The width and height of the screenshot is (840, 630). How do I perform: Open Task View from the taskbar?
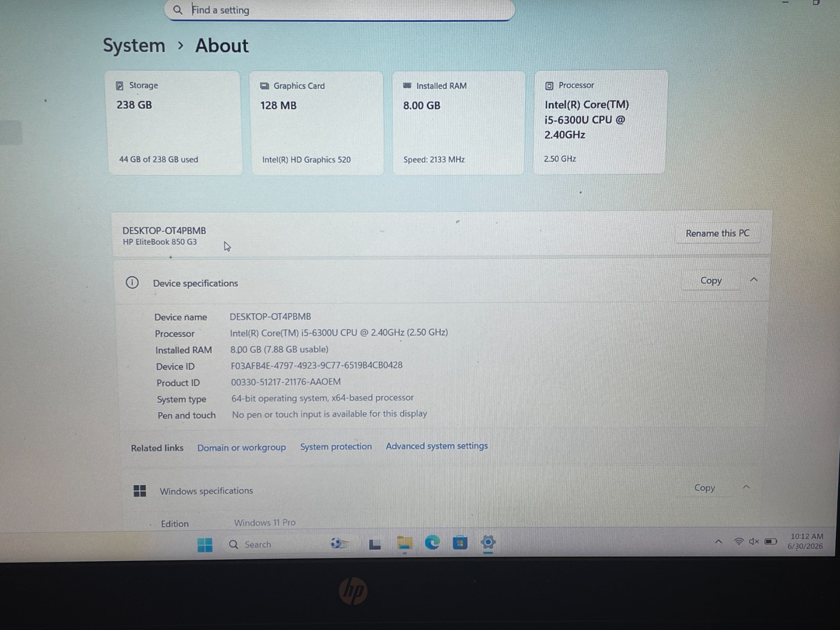pyautogui.click(x=375, y=544)
